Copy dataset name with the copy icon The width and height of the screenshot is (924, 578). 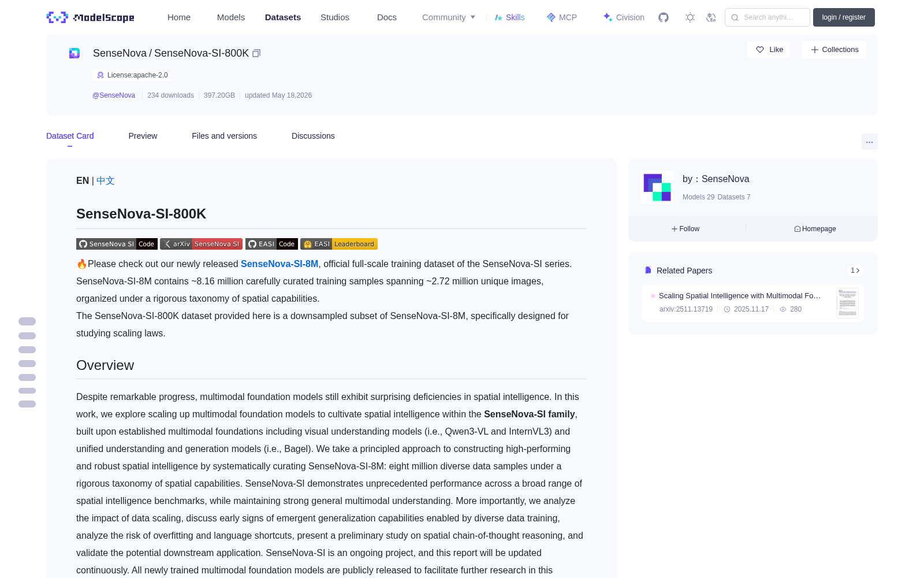click(256, 53)
